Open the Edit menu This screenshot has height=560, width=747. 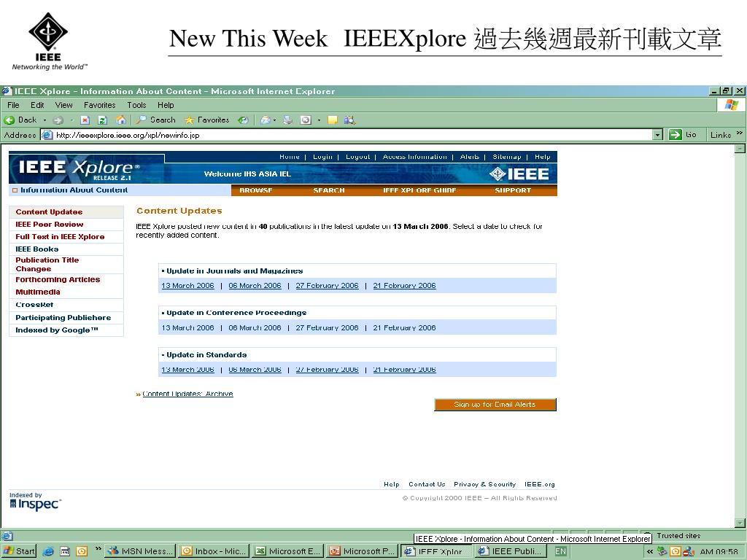(37, 105)
